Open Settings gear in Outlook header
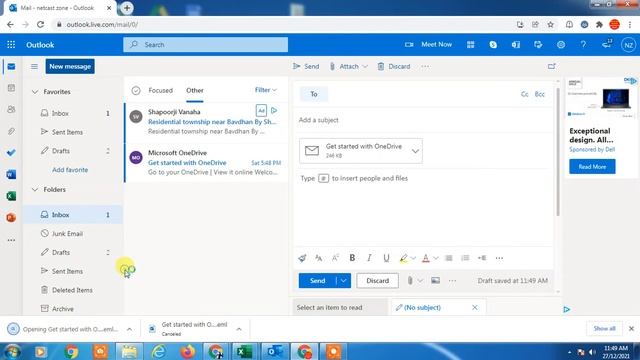 click(561, 44)
